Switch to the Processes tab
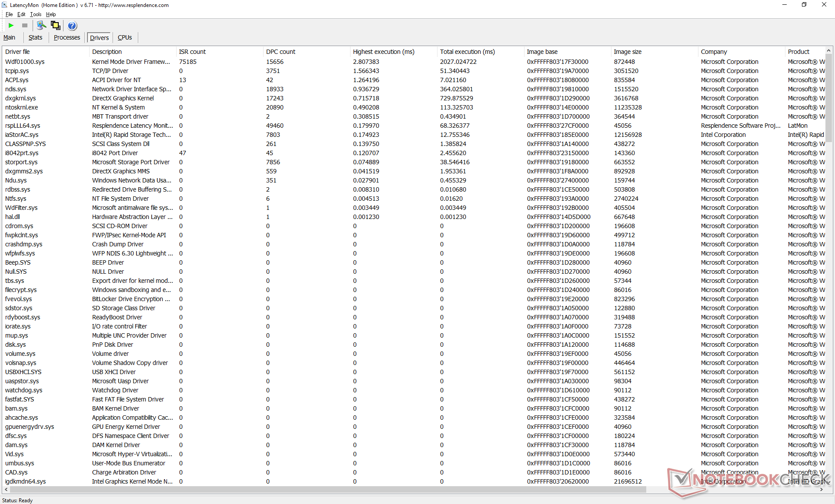This screenshot has height=504, width=835. pos(67,38)
